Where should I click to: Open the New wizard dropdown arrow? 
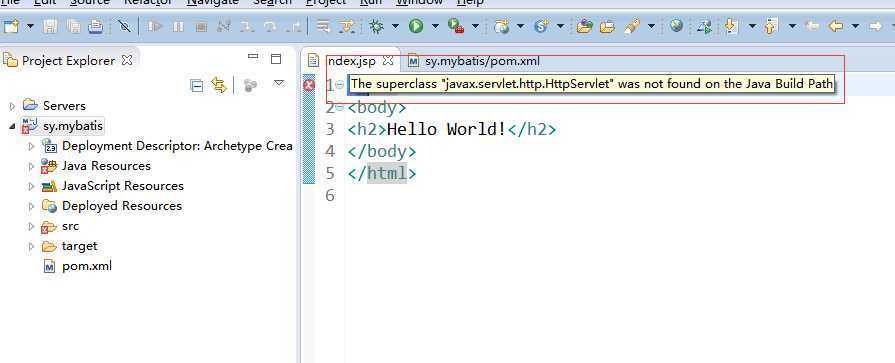point(30,26)
